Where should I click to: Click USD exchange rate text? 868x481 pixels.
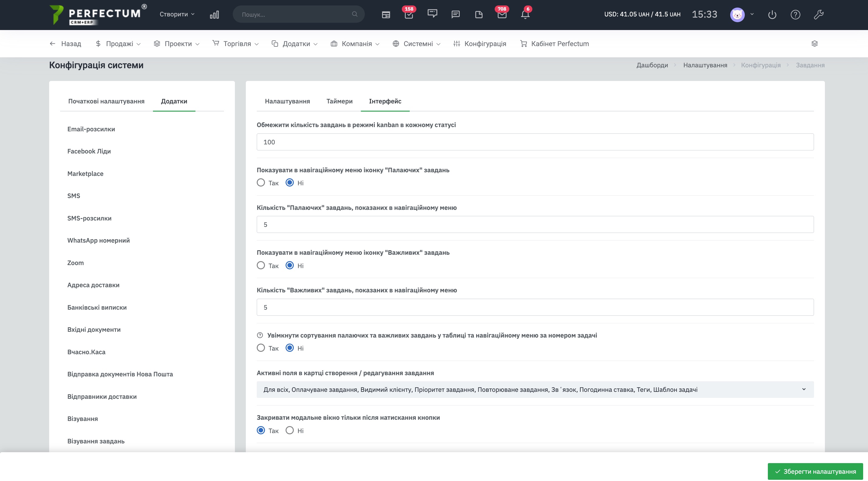[642, 15]
